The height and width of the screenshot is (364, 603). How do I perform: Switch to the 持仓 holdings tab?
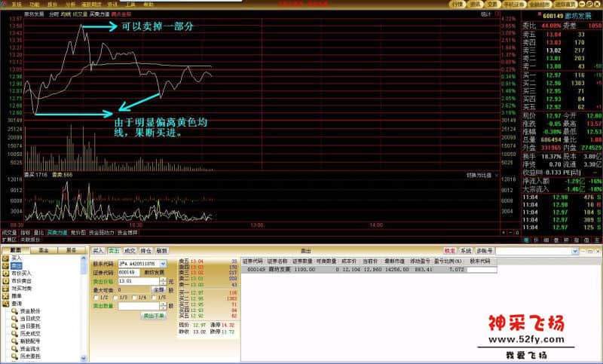pyautogui.click(x=145, y=250)
